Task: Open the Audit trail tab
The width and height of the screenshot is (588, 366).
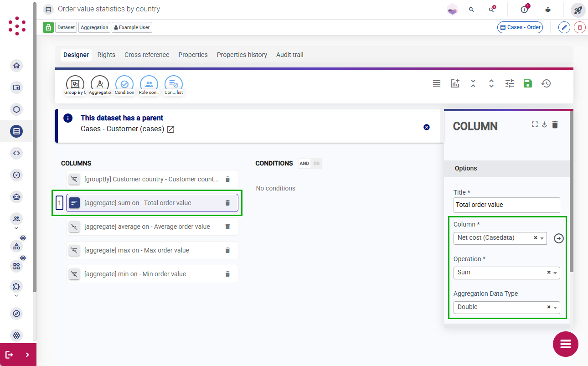Action: 290,55
